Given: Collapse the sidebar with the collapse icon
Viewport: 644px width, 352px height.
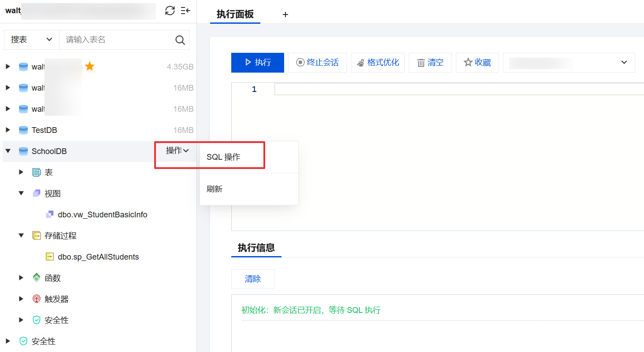Looking at the screenshot, I should coord(185,11).
